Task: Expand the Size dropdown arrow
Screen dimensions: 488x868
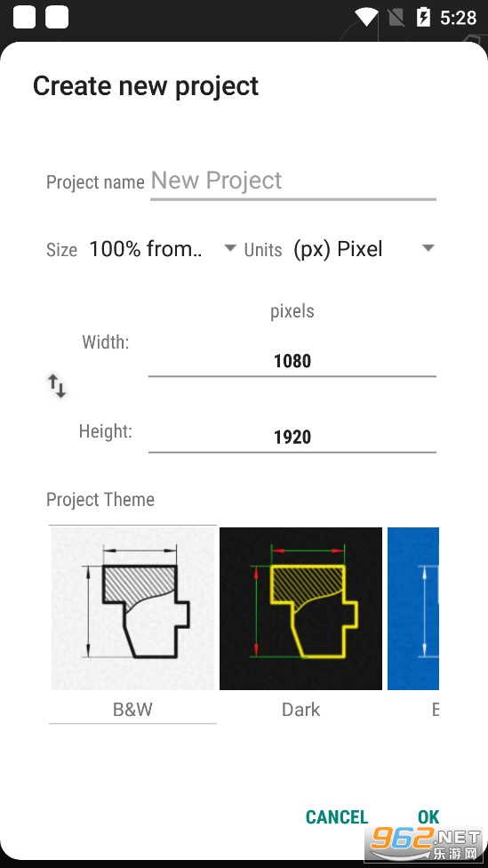Action: [230, 248]
